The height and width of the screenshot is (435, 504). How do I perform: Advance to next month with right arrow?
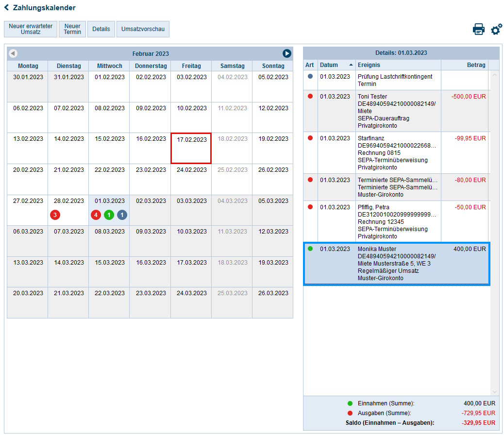click(x=287, y=53)
